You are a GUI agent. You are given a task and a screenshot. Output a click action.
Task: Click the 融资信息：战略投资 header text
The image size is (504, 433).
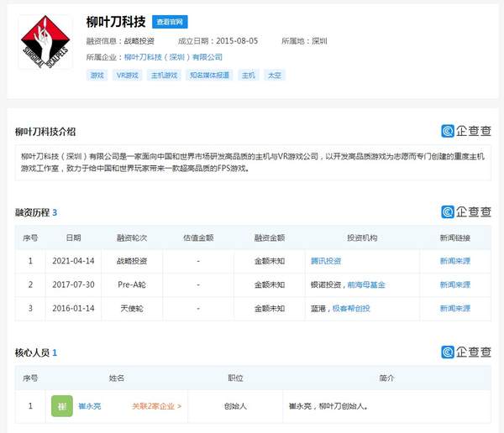tap(120, 41)
